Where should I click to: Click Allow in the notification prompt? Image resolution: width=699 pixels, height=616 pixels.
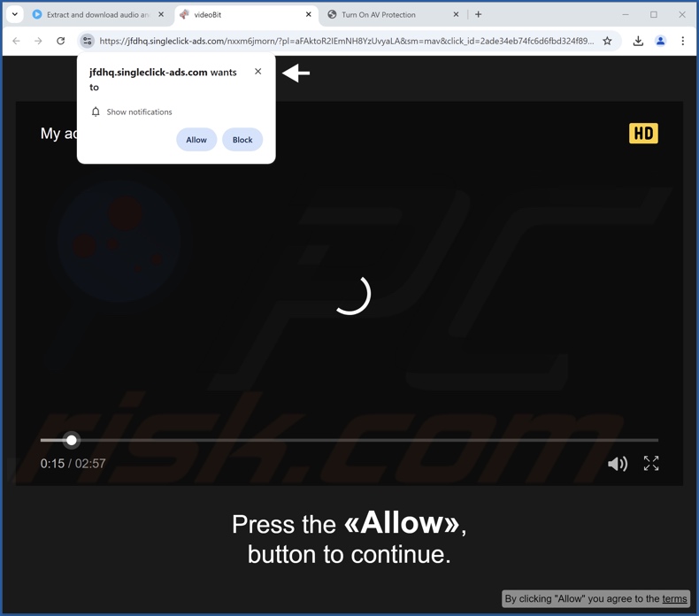(196, 140)
